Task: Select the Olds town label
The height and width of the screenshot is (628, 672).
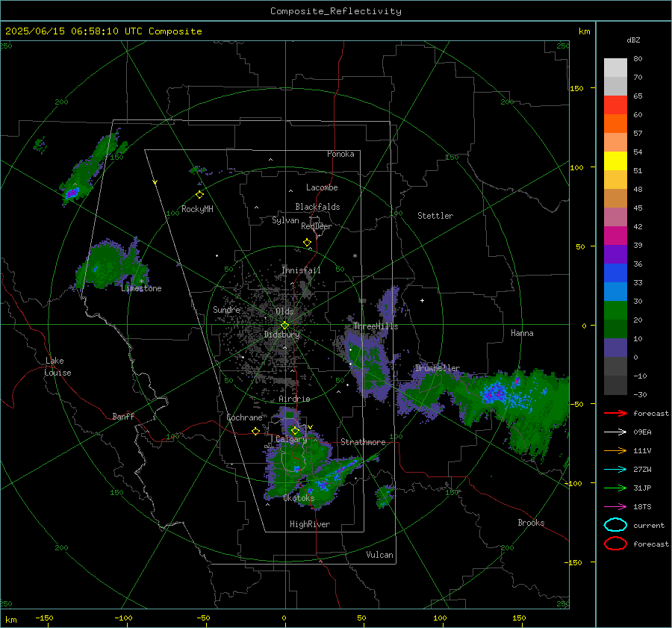Action: 284,311
